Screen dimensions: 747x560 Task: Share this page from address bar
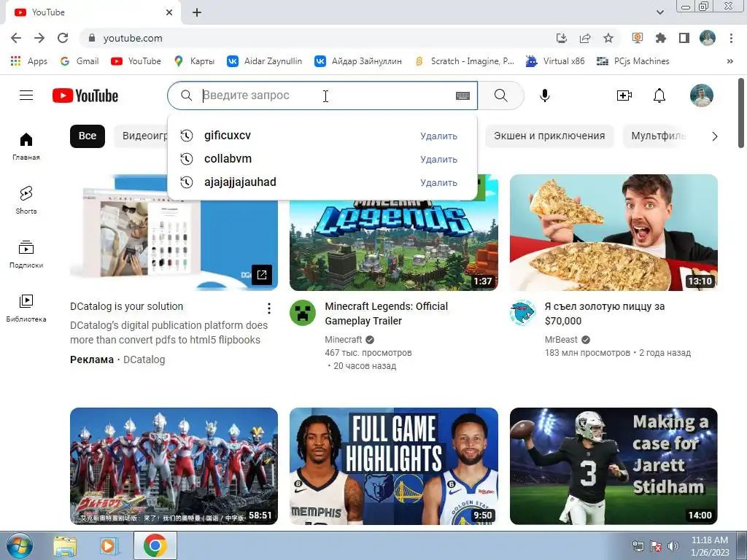(x=585, y=38)
